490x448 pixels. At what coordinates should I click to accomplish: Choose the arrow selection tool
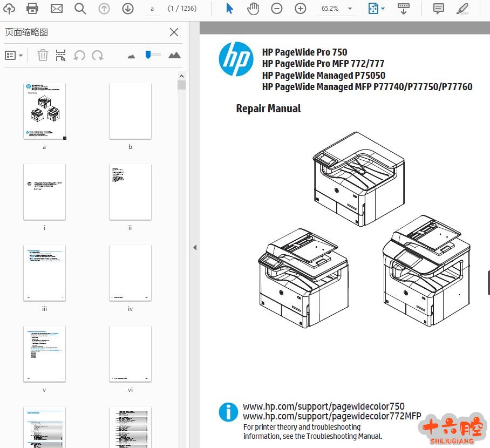229,9
